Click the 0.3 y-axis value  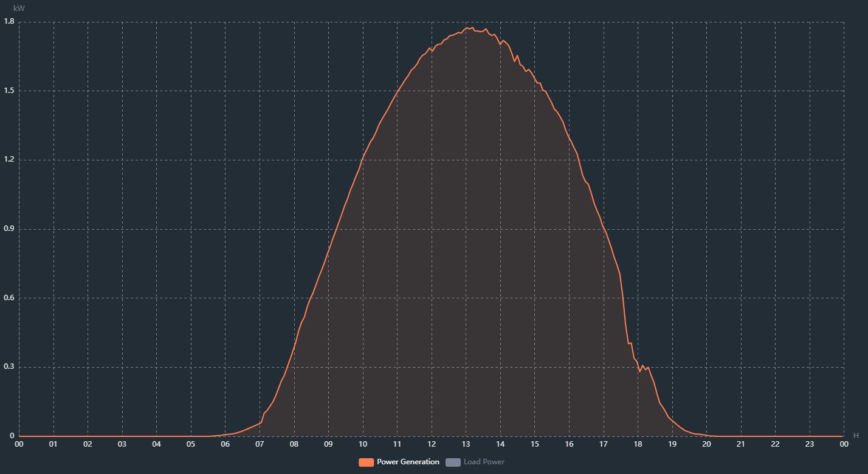[x=9, y=367]
